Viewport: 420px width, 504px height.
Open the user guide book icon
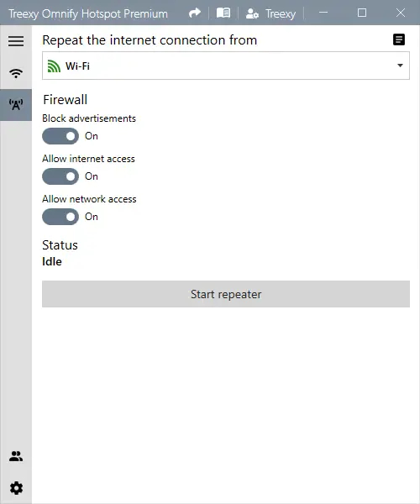pyautogui.click(x=223, y=13)
